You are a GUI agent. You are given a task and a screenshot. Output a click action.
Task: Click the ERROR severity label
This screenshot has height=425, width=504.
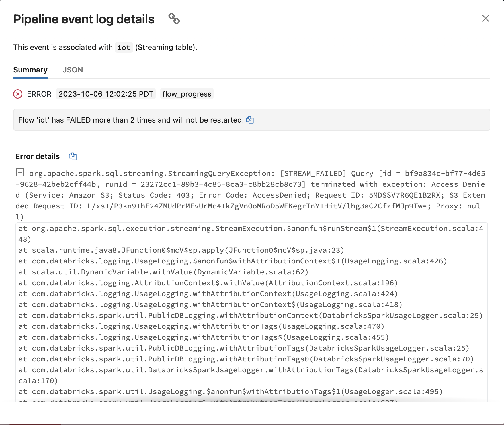(x=39, y=94)
